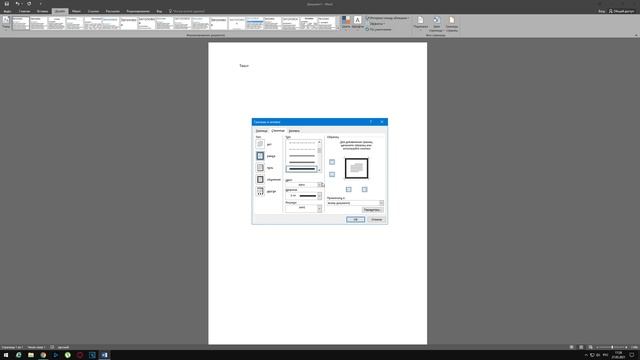Switch to read mode view icon in status bar

point(571,347)
